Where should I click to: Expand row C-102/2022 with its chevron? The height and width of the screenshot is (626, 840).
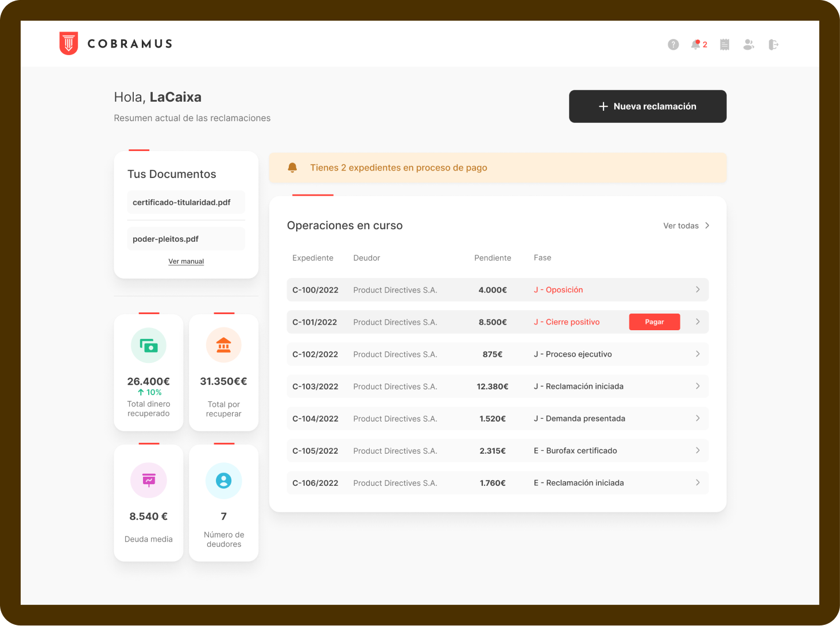pyautogui.click(x=698, y=354)
